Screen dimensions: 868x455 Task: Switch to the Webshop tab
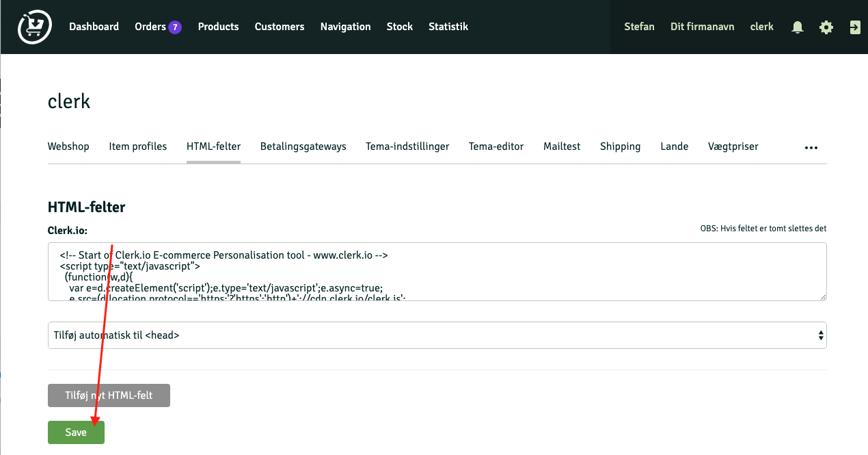pos(68,146)
